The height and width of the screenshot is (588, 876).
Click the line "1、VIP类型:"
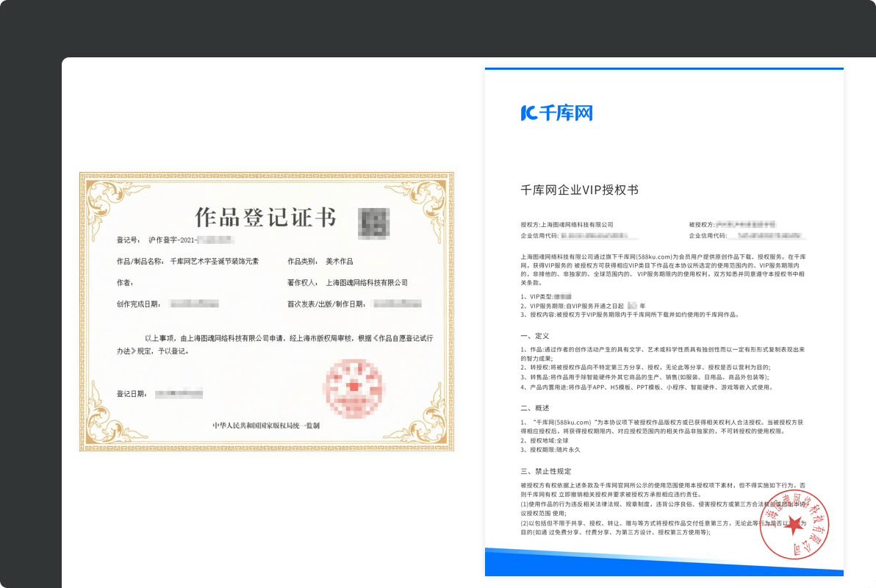pos(537,297)
